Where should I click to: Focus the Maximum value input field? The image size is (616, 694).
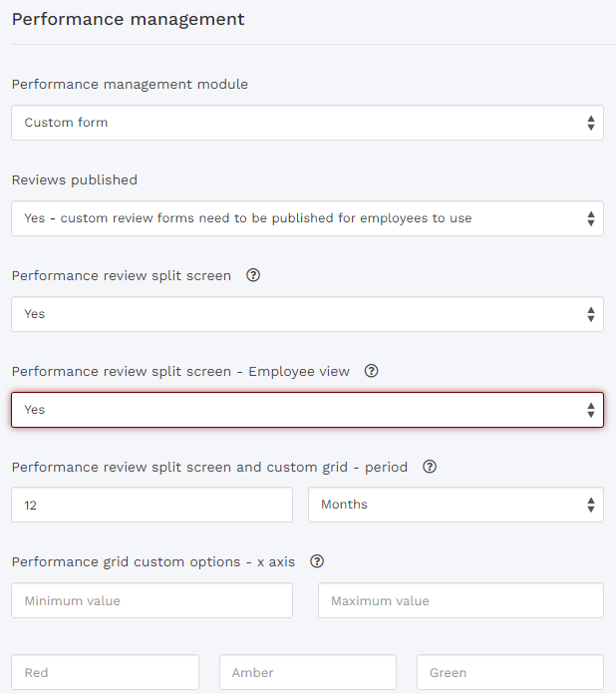tap(461, 601)
